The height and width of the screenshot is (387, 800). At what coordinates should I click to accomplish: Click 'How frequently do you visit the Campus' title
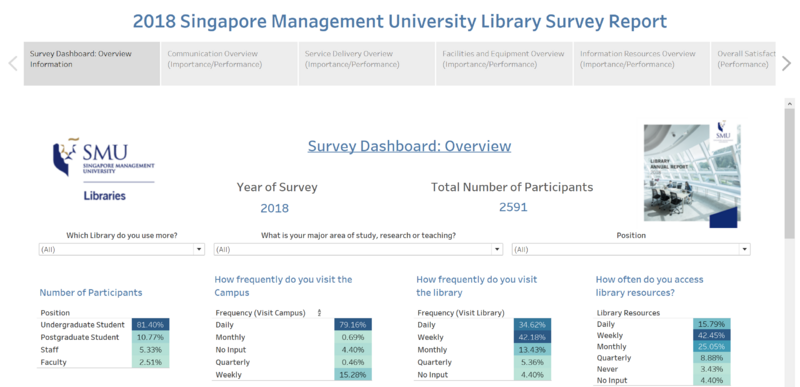click(283, 286)
